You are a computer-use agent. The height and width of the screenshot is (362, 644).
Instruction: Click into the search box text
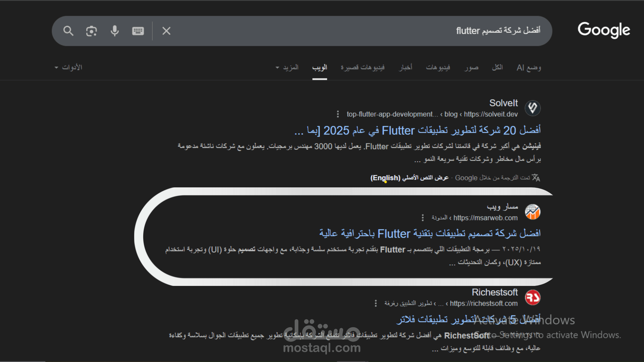(x=498, y=31)
